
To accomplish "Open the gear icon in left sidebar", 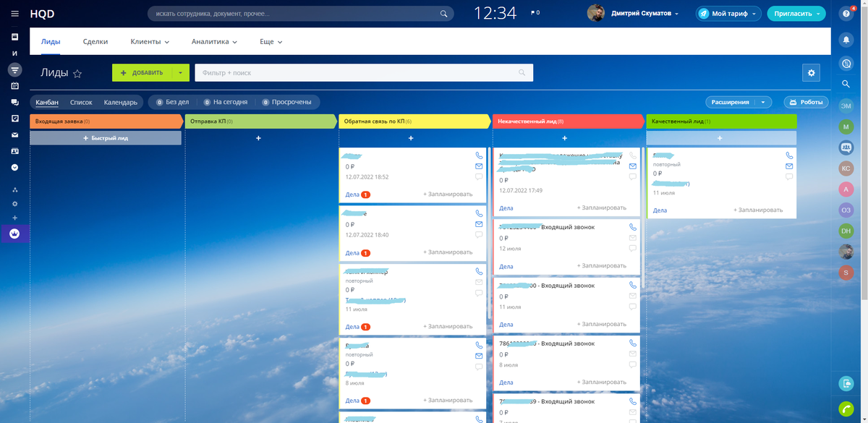I will (14, 204).
